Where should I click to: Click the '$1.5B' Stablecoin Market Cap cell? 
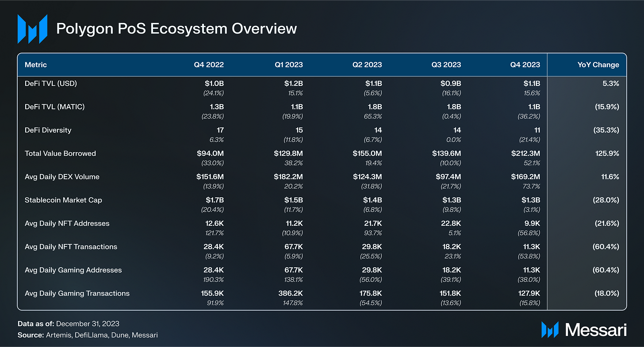tap(294, 200)
